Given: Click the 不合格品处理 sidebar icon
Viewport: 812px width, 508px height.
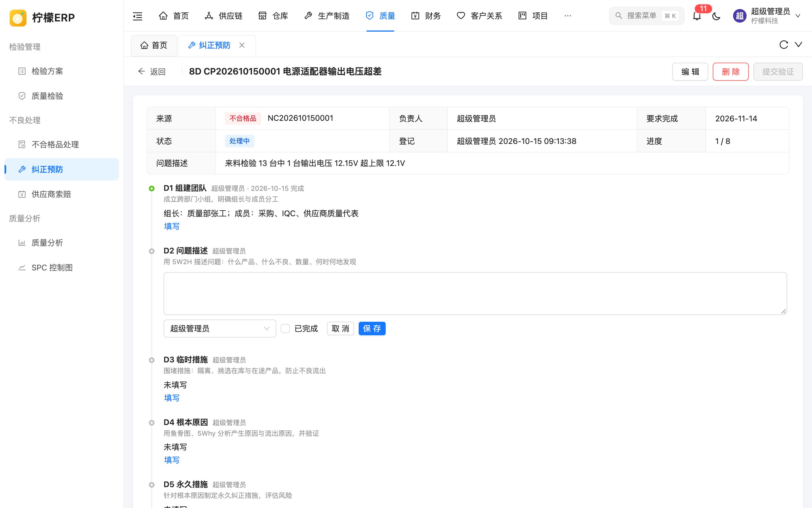Looking at the screenshot, I should (x=22, y=144).
